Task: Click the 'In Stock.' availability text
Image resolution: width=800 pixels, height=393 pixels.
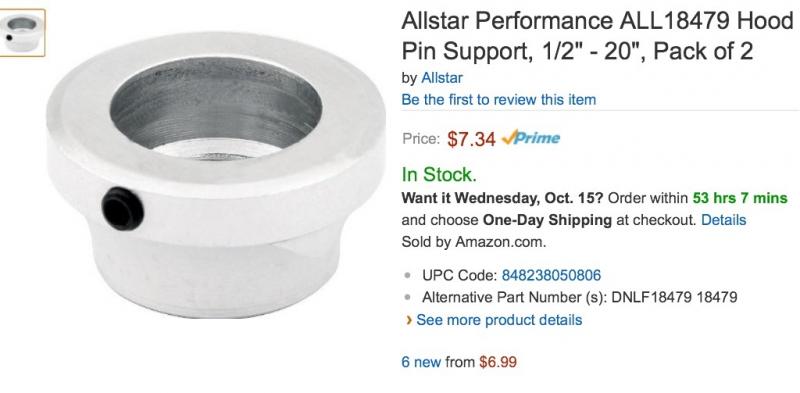Action: pos(439,175)
